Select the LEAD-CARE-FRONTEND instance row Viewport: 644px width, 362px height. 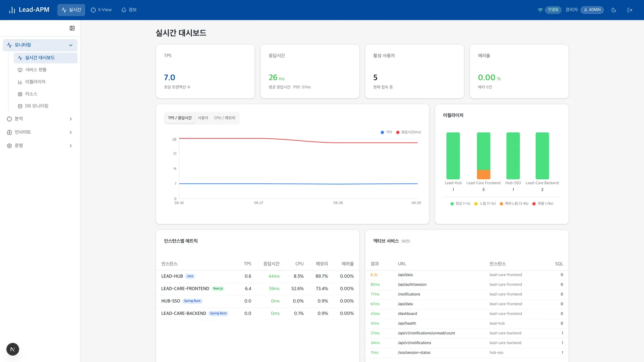258,289
